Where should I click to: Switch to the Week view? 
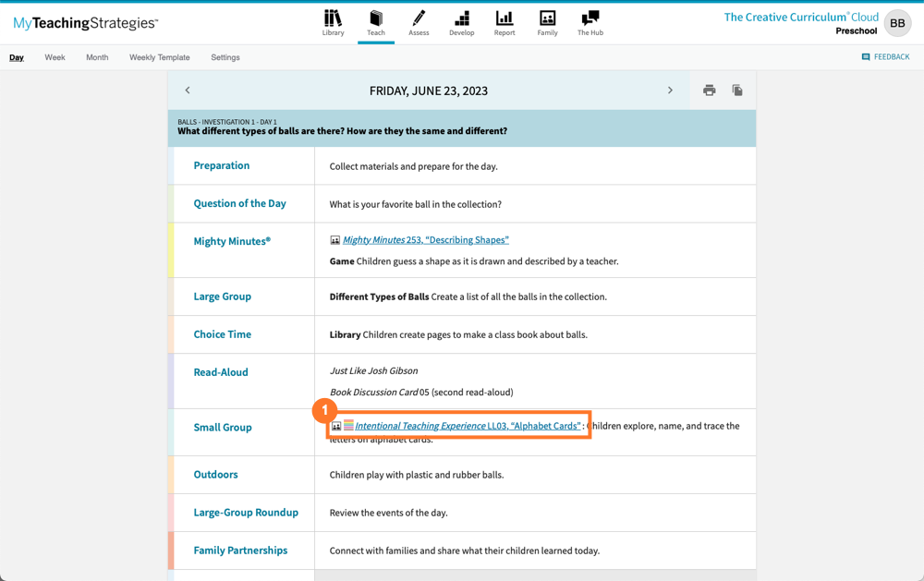point(55,56)
